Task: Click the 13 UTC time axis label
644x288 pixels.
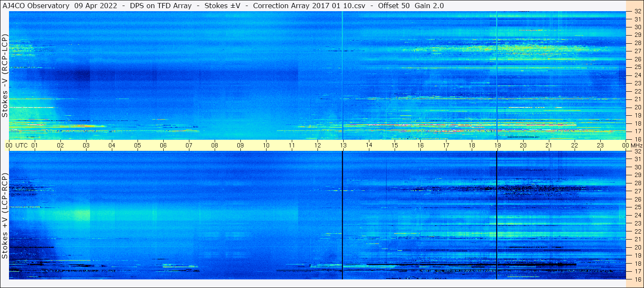Action: pyautogui.click(x=343, y=145)
